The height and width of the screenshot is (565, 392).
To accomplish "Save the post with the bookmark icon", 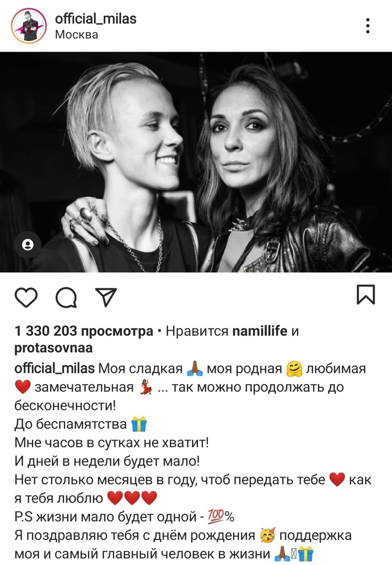I will click(x=366, y=295).
